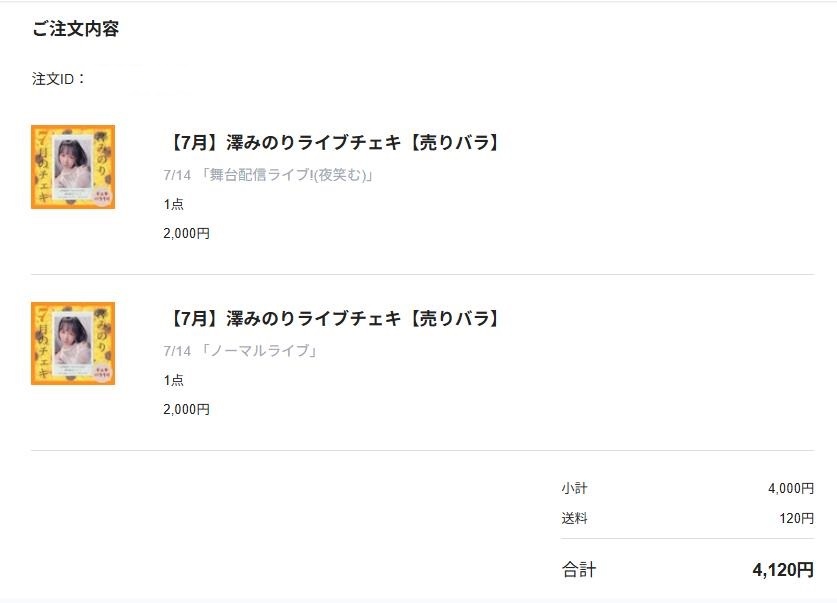Viewport: 837px width, 603px height.
Task: Click total amount 4,120円
Action: click(x=783, y=570)
